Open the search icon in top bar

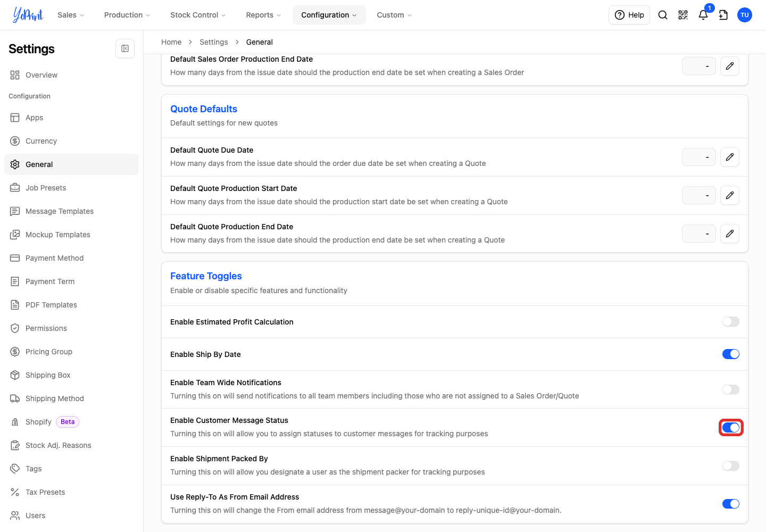663,15
